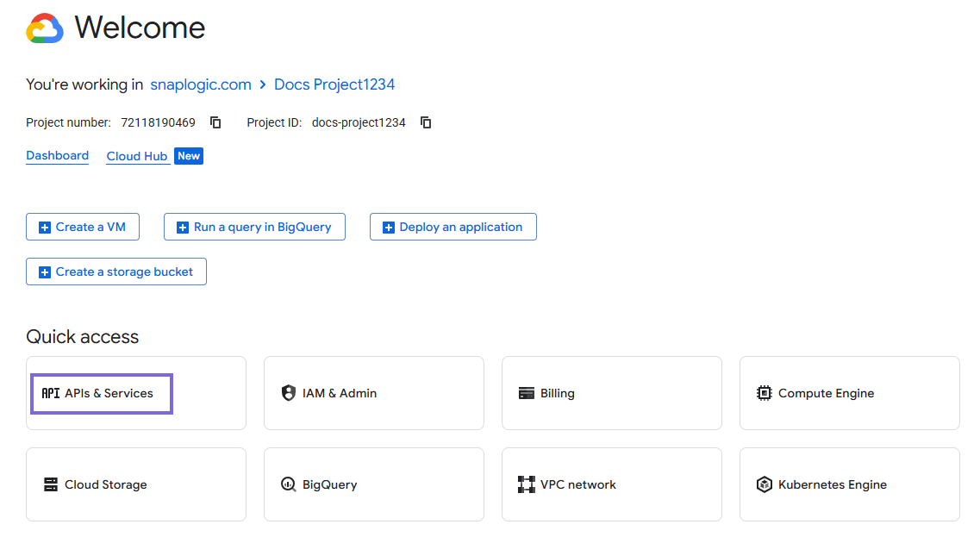Switch to the Cloud Hub tab
The image size is (980, 537).
137,157
